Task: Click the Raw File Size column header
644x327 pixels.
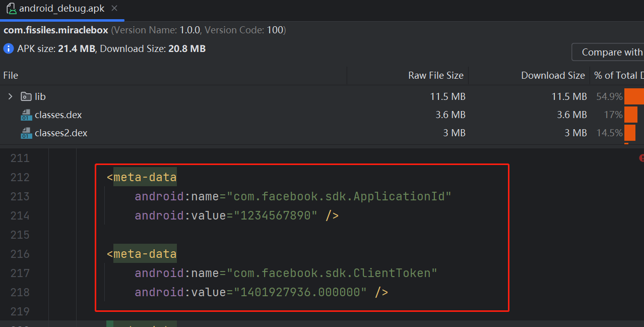Action: [x=435, y=76]
